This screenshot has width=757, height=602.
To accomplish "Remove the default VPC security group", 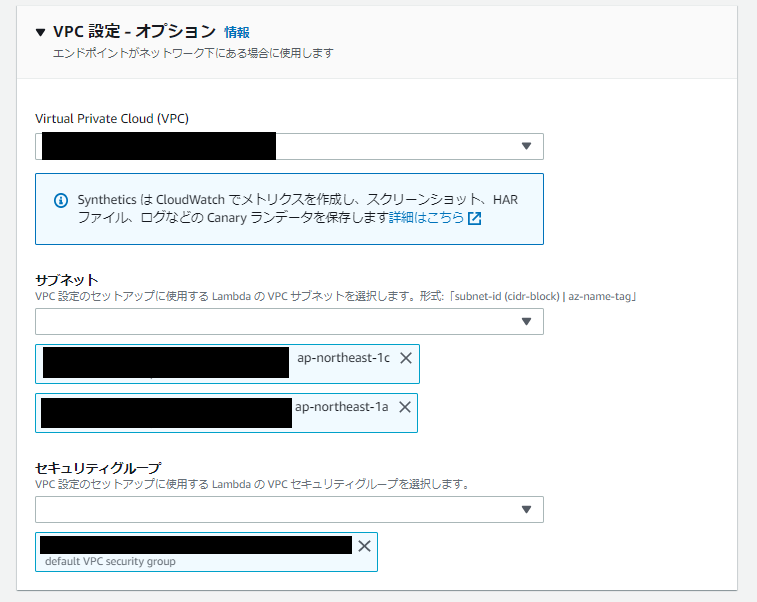I will (364, 546).
